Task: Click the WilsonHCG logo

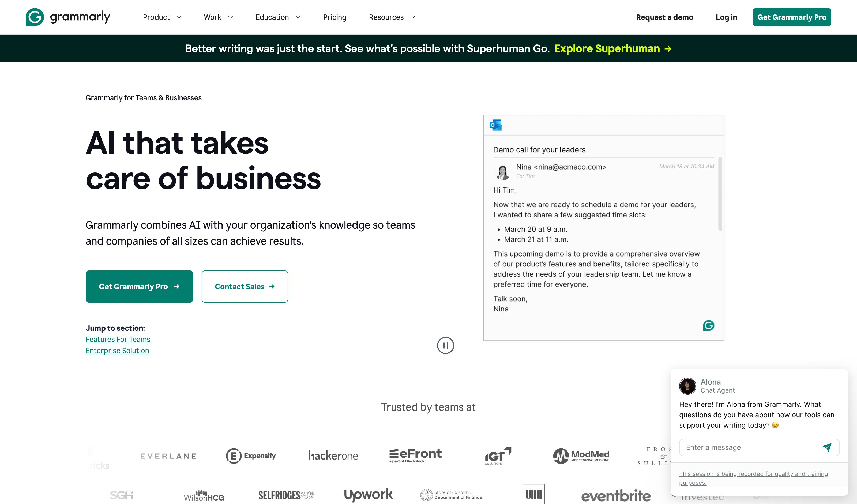Action: 204,495
